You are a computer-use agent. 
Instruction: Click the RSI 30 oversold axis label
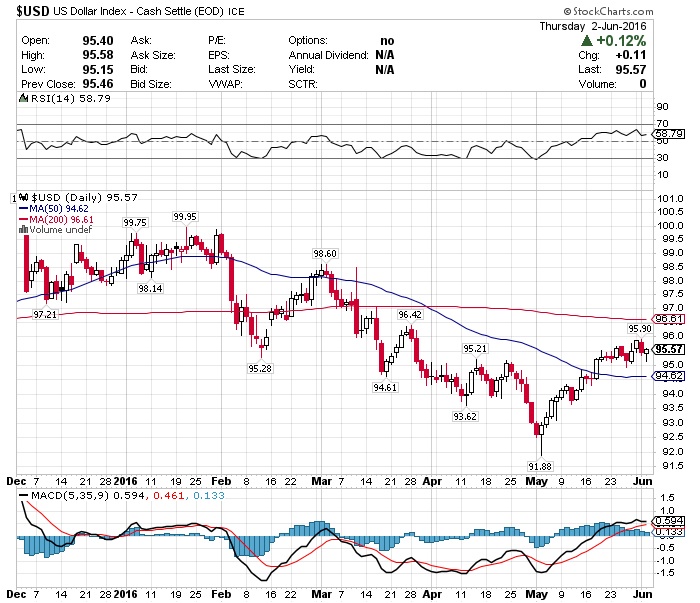pos(662,158)
